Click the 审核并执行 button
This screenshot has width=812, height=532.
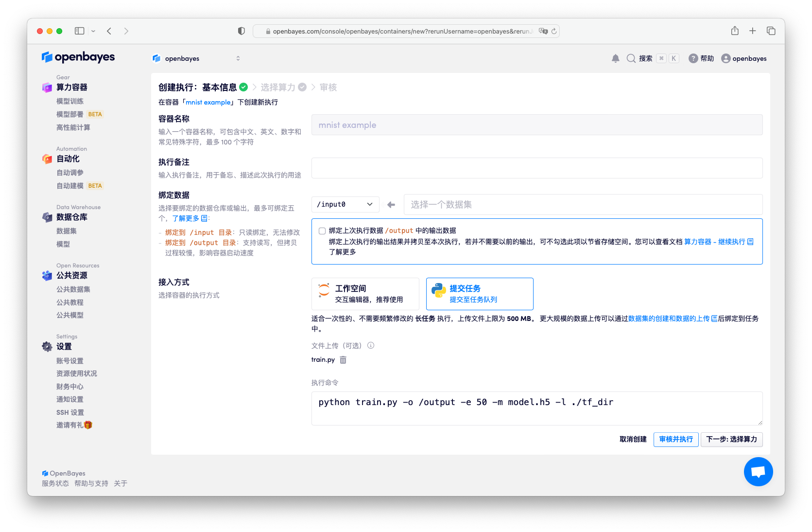pyautogui.click(x=675, y=439)
